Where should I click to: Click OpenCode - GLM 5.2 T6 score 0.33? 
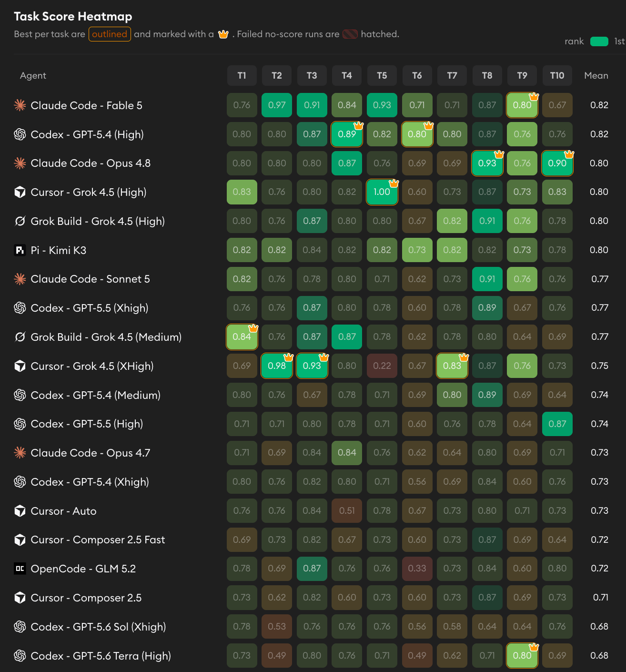click(x=417, y=568)
